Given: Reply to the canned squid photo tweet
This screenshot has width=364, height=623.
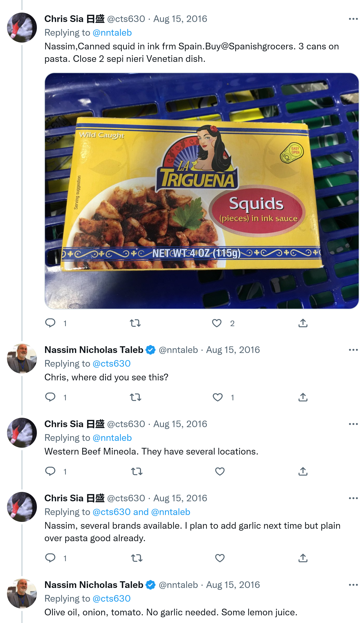Looking at the screenshot, I should 50,323.
